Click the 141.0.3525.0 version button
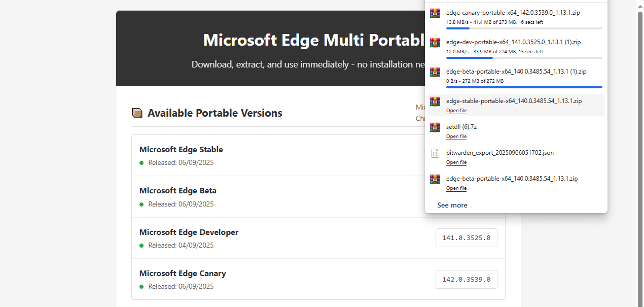644x307 pixels. click(x=467, y=237)
